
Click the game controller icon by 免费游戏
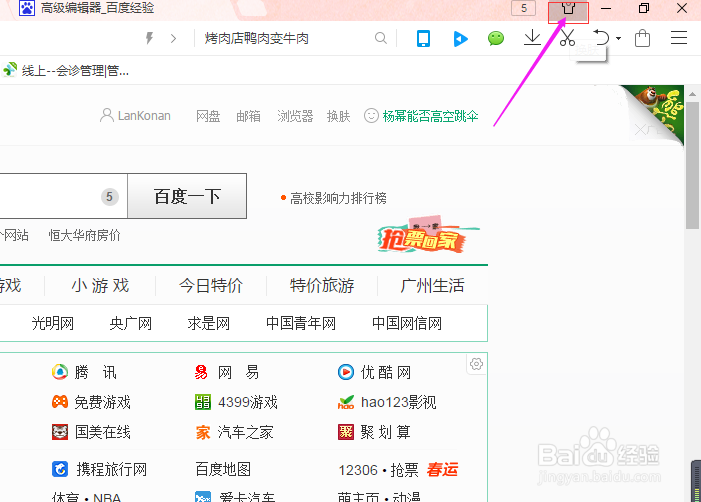60,402
